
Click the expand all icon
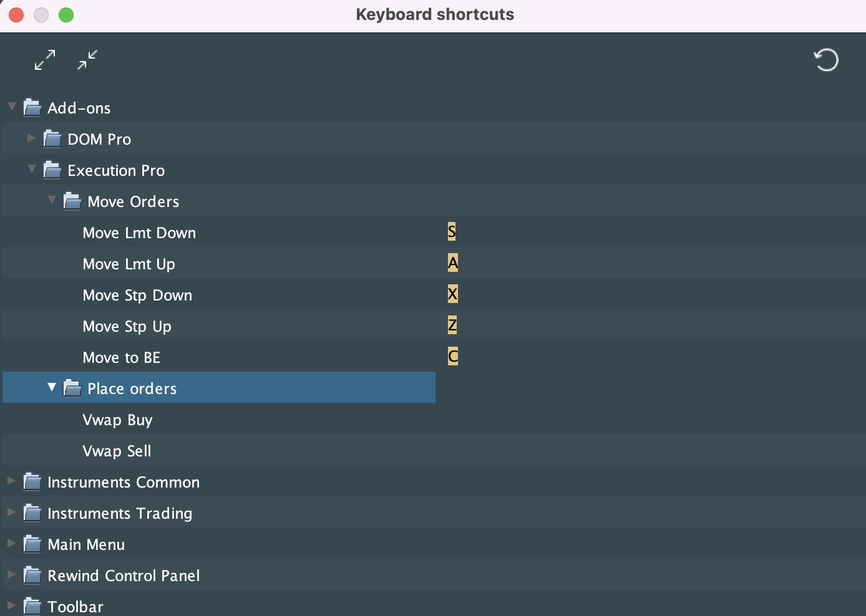pos(45,60)
